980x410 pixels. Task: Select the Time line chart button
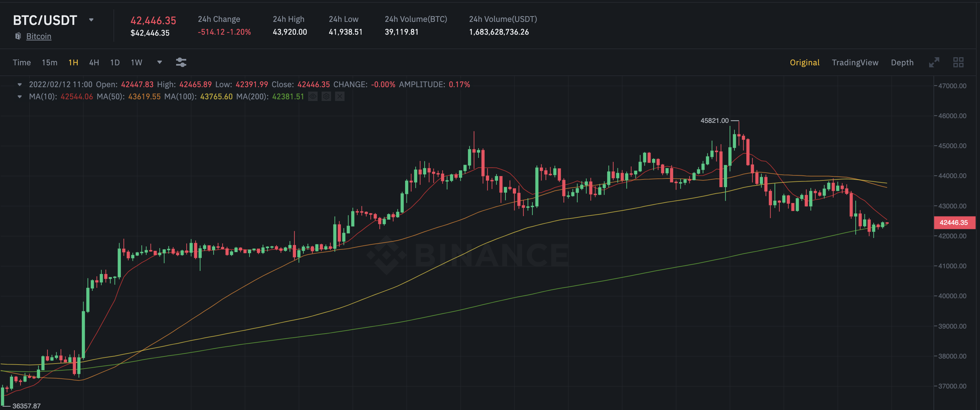coord(22,62)
